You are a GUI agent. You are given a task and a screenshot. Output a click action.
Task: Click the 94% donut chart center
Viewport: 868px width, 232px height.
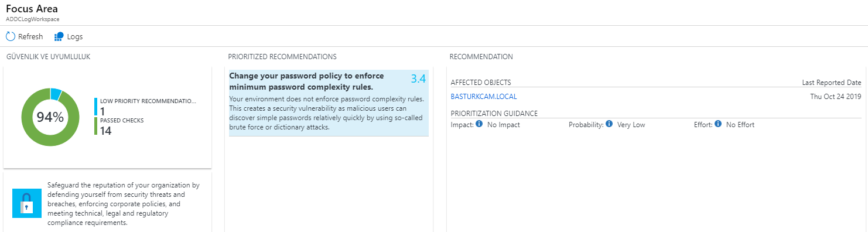point(50,117)
